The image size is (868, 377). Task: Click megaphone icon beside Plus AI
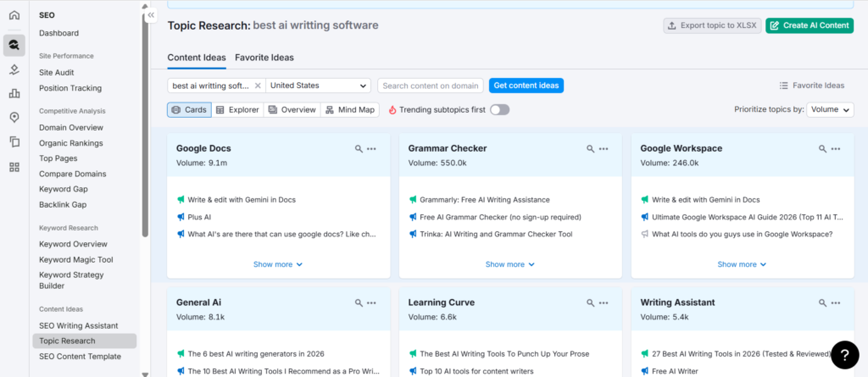[x=181, y=218]
